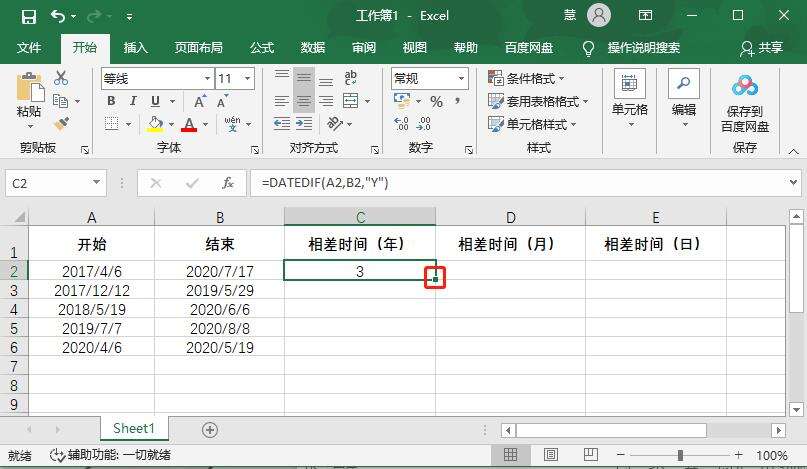Click the text orientation icon
This screenshot has height=469, width=807.
coord(335,124)
